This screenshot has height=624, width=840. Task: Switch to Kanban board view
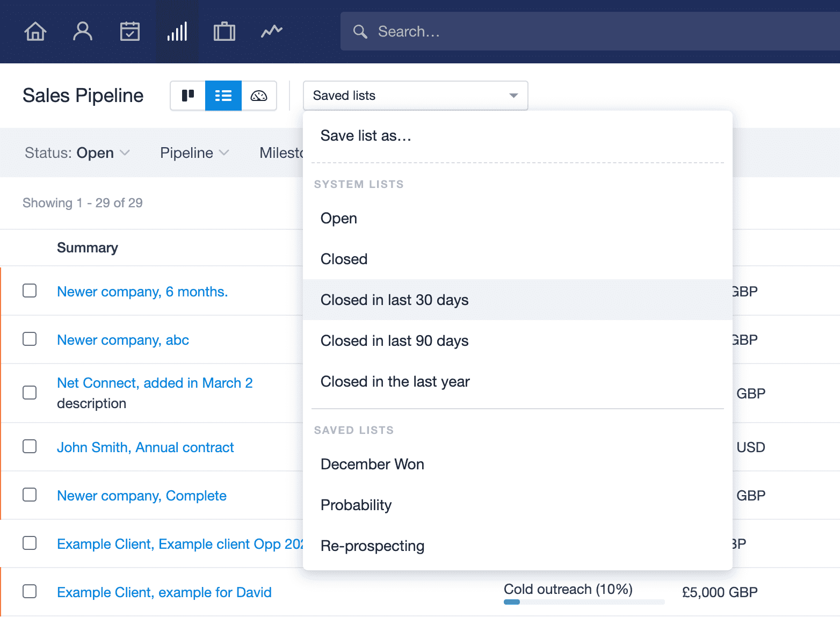[188, 96]
